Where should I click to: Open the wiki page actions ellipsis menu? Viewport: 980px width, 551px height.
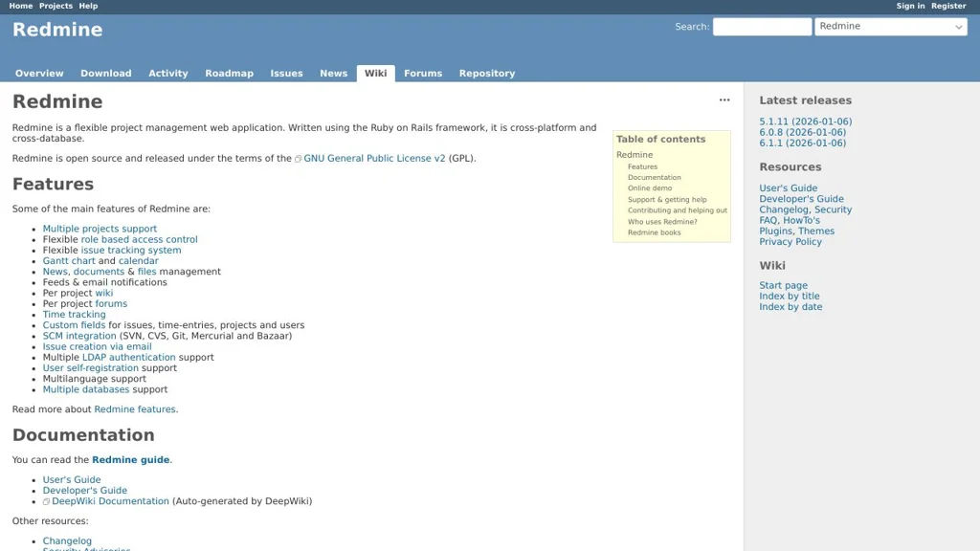point(724,99)
